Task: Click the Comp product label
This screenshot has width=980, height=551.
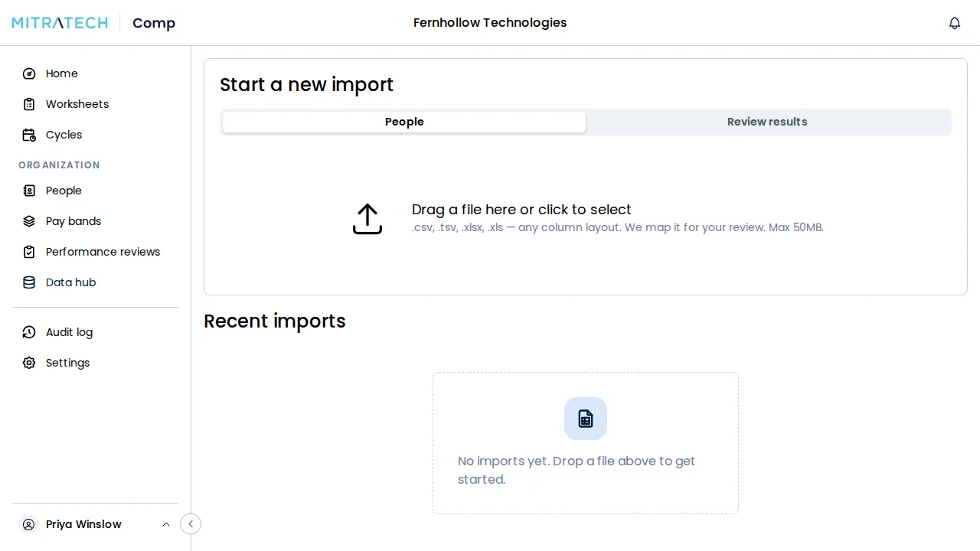Action: coord(154,23)
